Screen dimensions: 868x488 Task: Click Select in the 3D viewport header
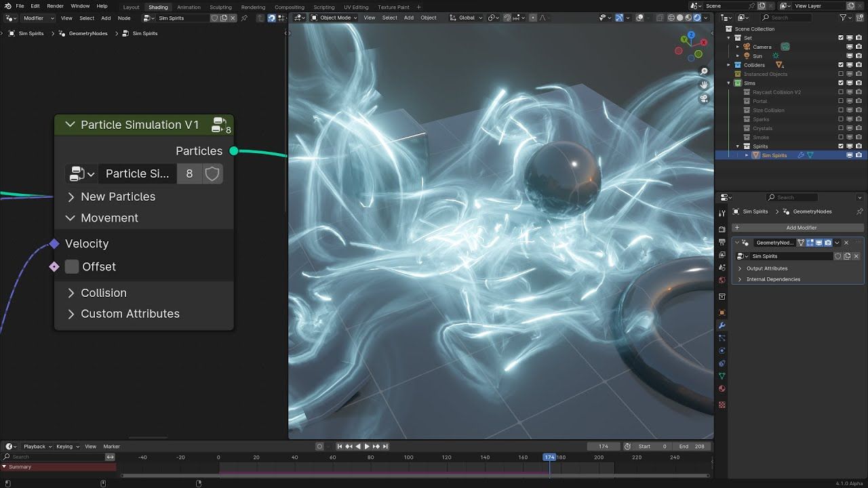(x=389, y=18)
